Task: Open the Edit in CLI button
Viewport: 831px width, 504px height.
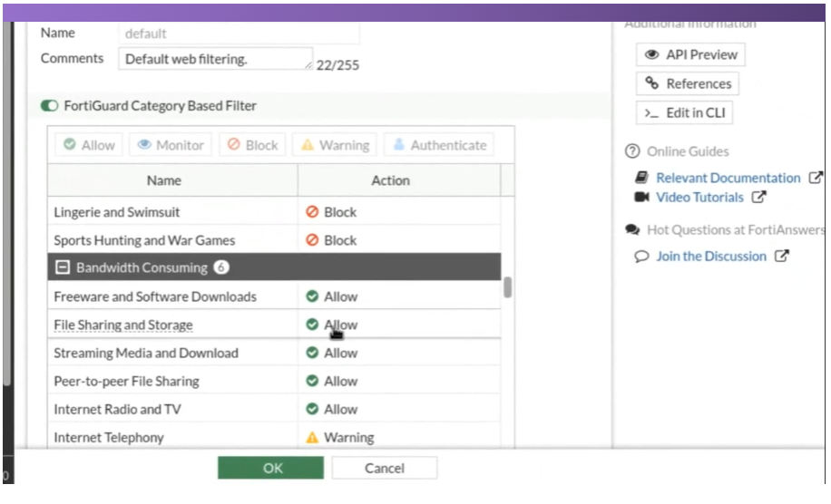Action: click(x=684, y=112)
